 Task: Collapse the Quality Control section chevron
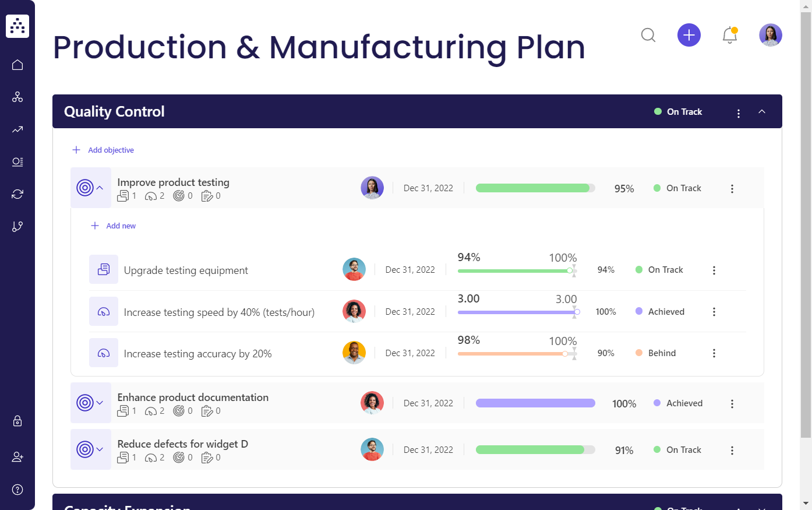[762, 111]
